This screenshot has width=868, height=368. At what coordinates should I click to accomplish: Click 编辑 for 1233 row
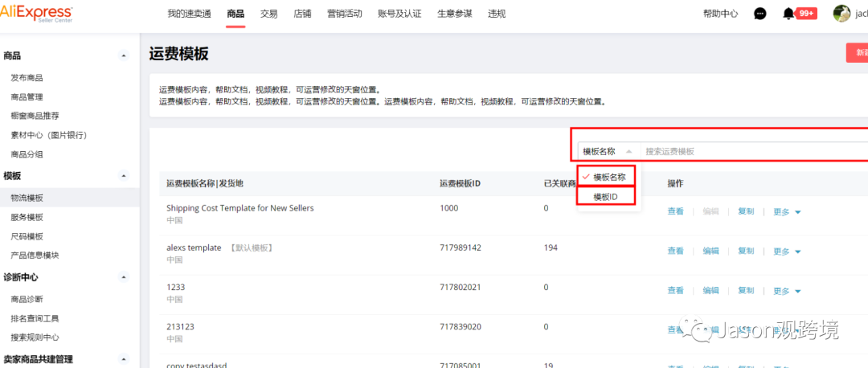tap(710, 291)
